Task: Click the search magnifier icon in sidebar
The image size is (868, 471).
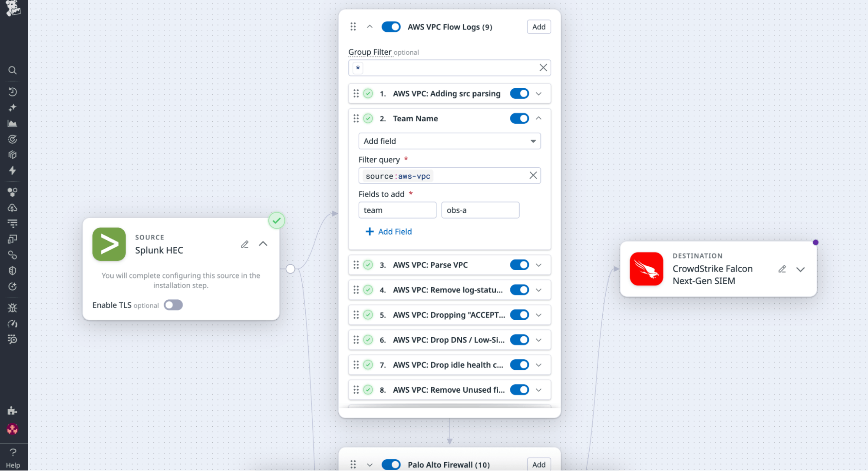Action: click(13, 70)
